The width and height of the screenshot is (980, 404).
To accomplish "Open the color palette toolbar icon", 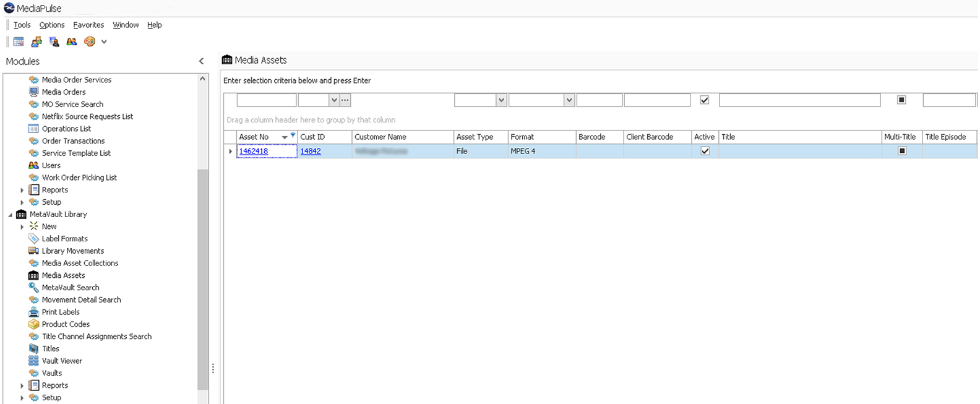I will pyautogui.click(x=90, y=41).
